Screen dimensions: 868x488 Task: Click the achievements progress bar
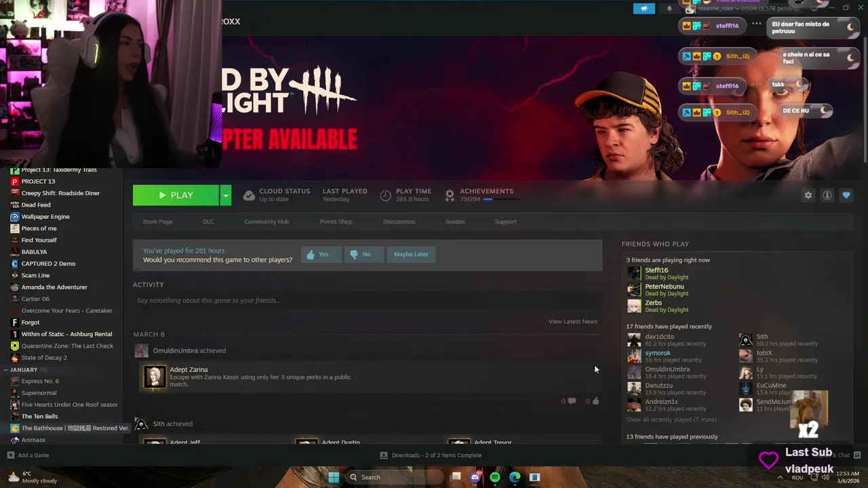501,199
